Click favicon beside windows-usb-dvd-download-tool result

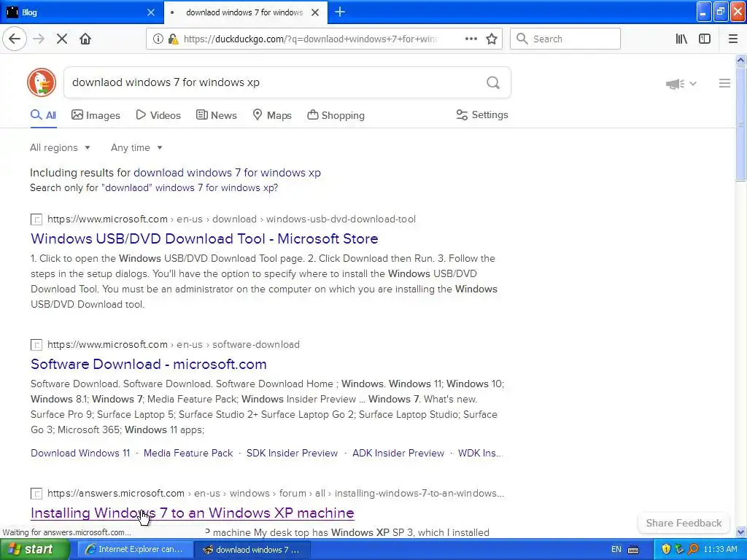(36, 219)
